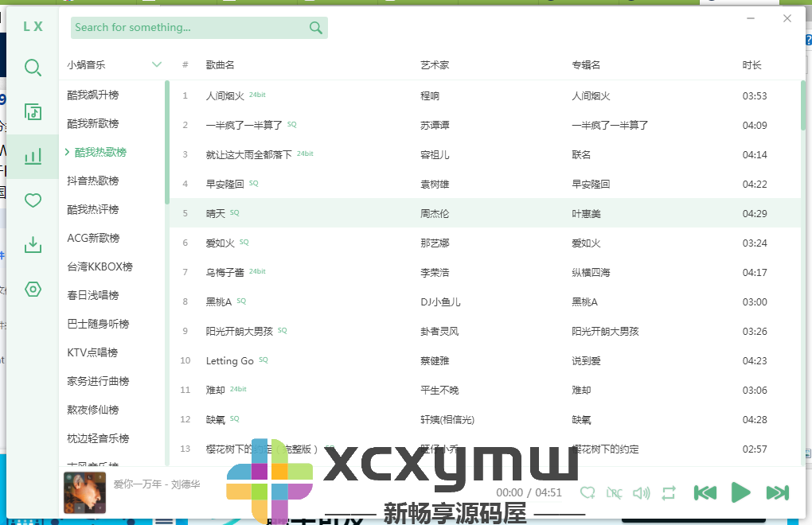Viewport: 812px width, 525px height.
Task: Open the playlist panel in the sidebar
Action: point(33,111)
